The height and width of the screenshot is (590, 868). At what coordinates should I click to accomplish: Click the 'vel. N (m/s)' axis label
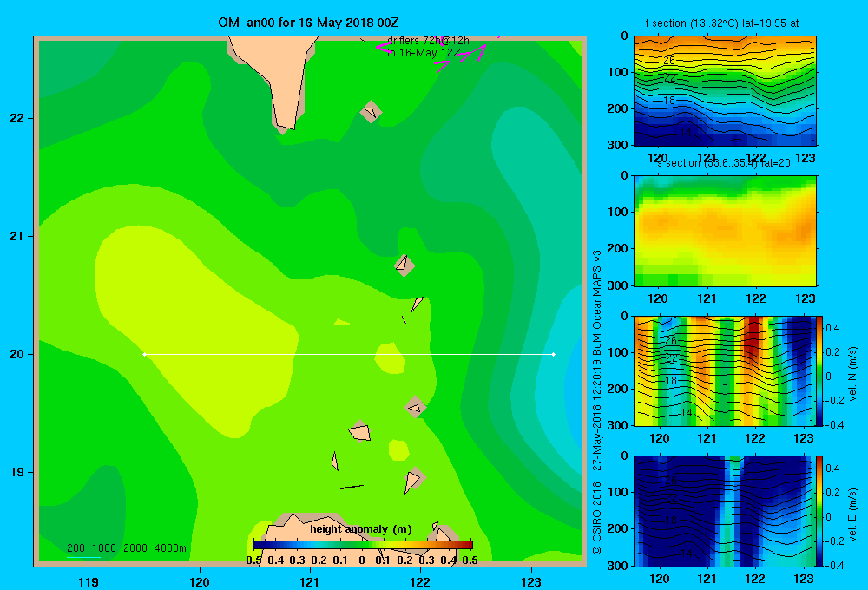coord(852,374)
